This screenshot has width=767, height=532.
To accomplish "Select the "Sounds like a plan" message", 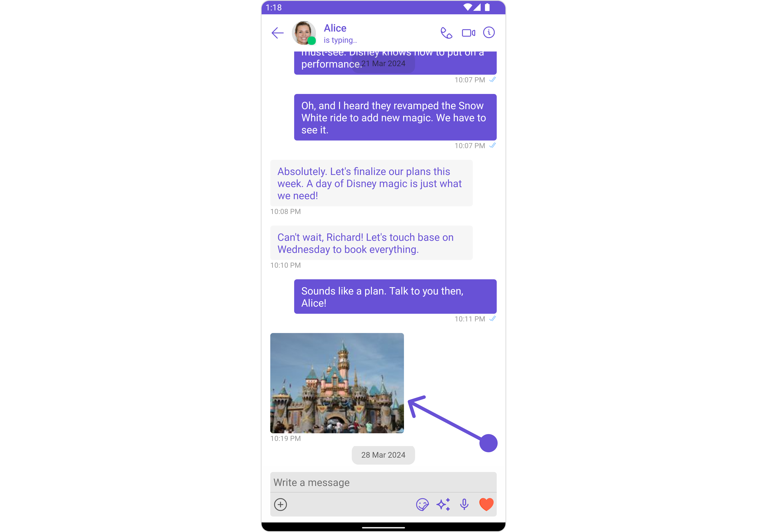I will 395,297.
